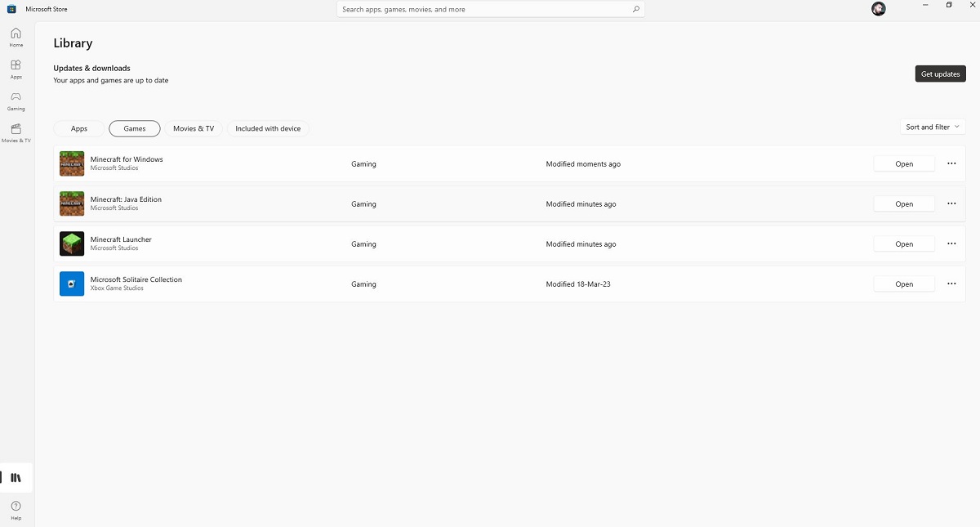Go to Home in the sidebar
Screen dimensions: 980x527
[x=16, y=37]
